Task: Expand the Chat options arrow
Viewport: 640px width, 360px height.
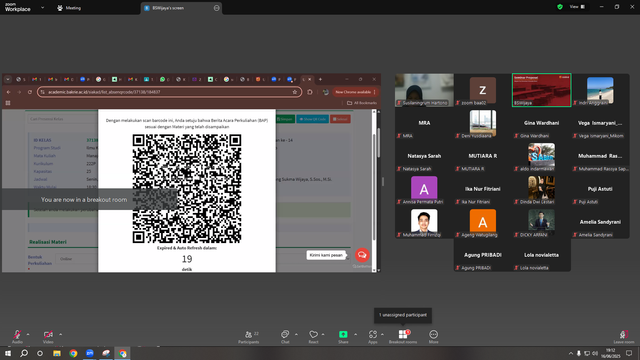Action: pos(296,335)
